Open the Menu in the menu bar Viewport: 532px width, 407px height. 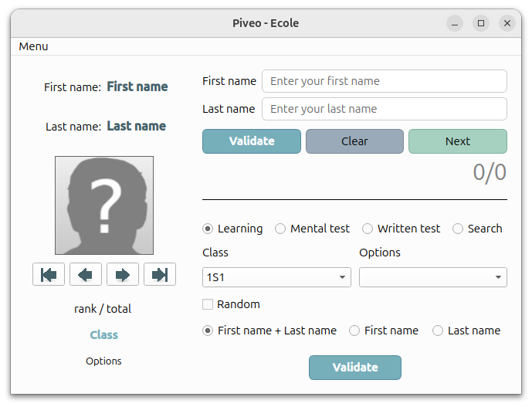point(33,46)
